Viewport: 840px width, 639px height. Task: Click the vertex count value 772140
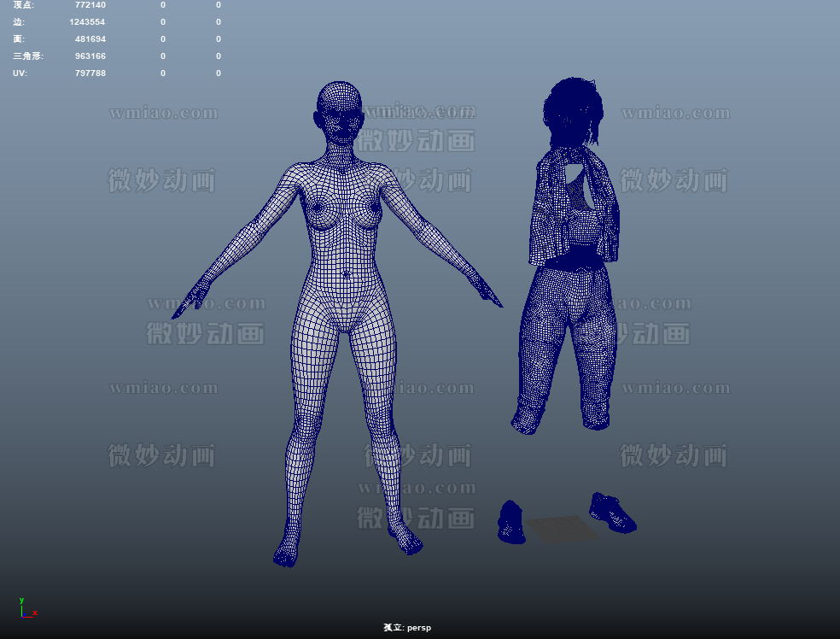pos(90,5)
